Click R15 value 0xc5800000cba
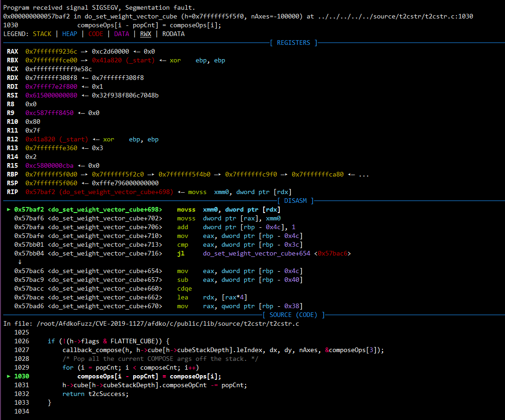 49,165
